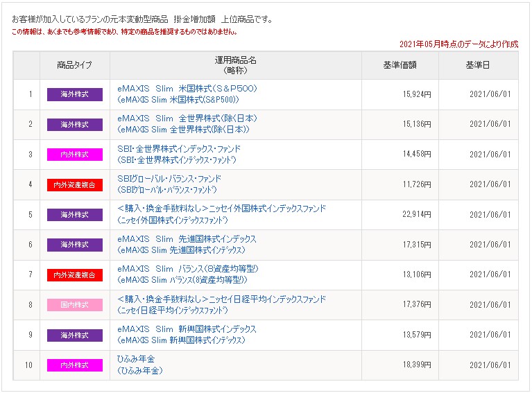Image resolution: width=532 pixels, height=393 pixels.
Task: Click the 商品タイプ column header
Action: click(x=75, y=65)
